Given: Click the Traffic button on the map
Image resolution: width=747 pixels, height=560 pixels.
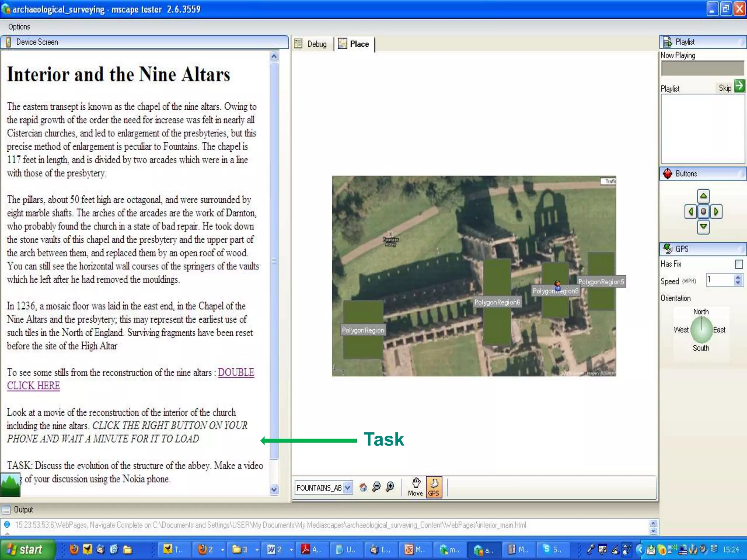Looking at the screenshot, I should [x=608, y=181].
